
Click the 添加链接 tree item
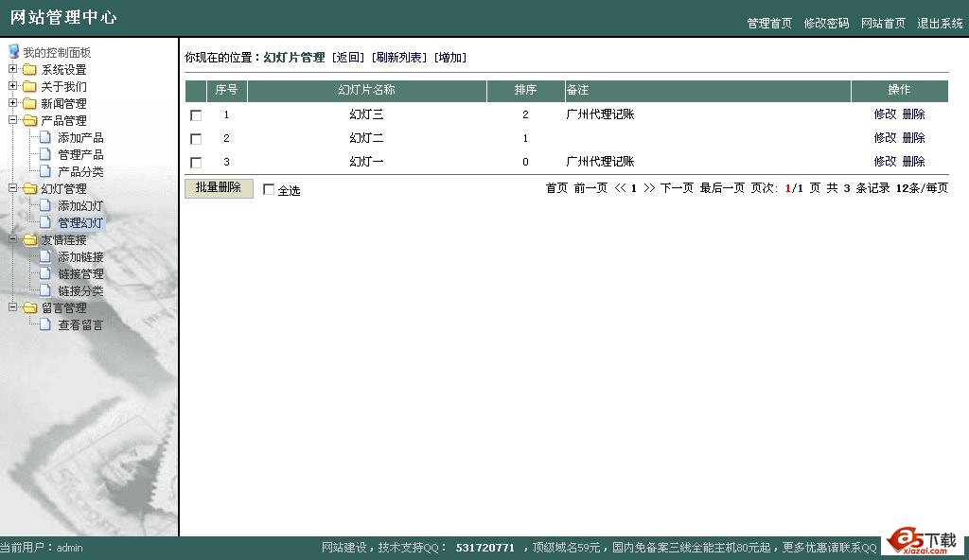[80, 257]
